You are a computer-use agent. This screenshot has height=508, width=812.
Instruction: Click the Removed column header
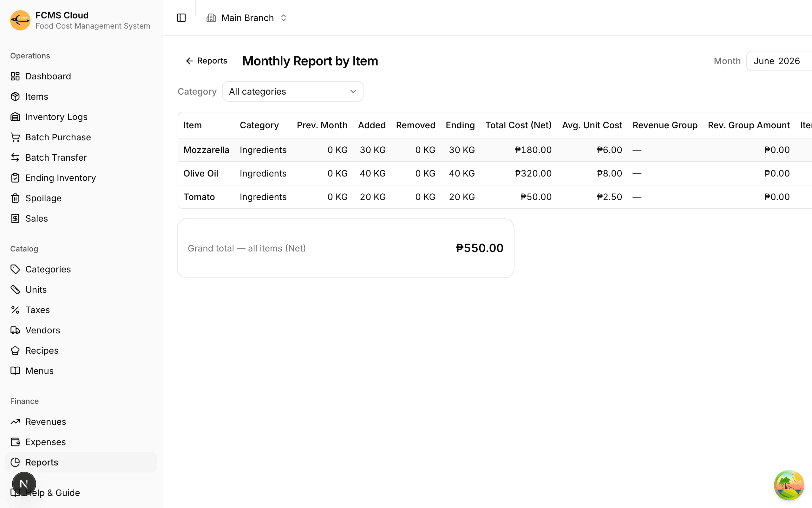pyautogui.click(x=416, y=125)
